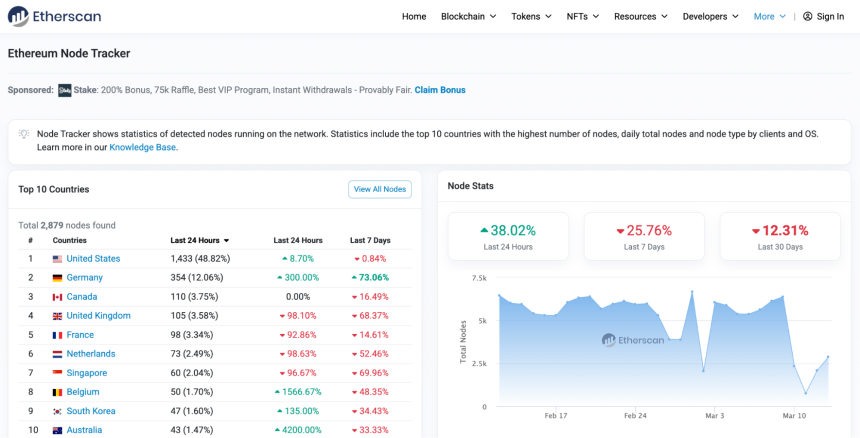Screen dimensions: 860x438
Task: Open the Developers menu
Action: pos(710,16)
